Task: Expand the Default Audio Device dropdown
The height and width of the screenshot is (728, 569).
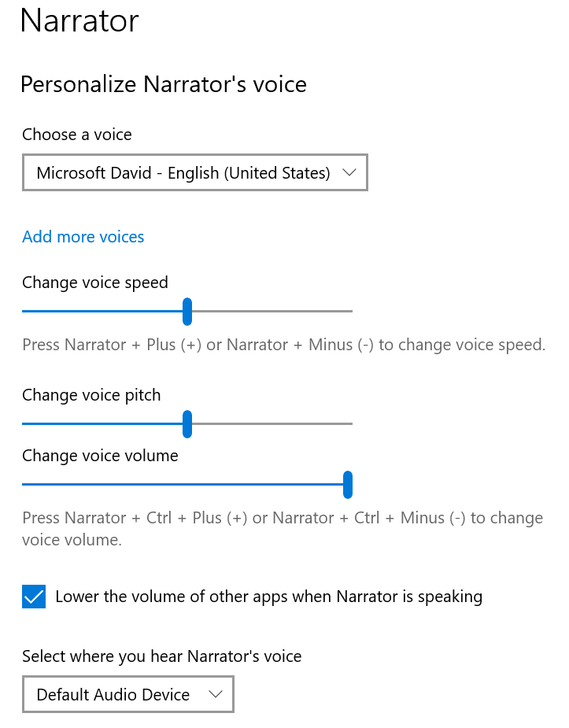Action: (128, 695)
